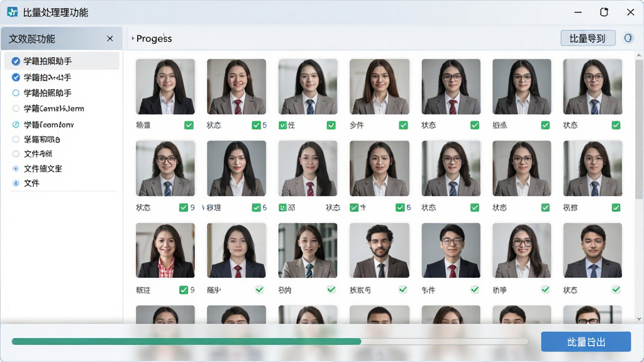Open portrait of man in navy suit, blue tie
Image resolution: width=644 pixels, height=362 pixels.
click(592, 250)
